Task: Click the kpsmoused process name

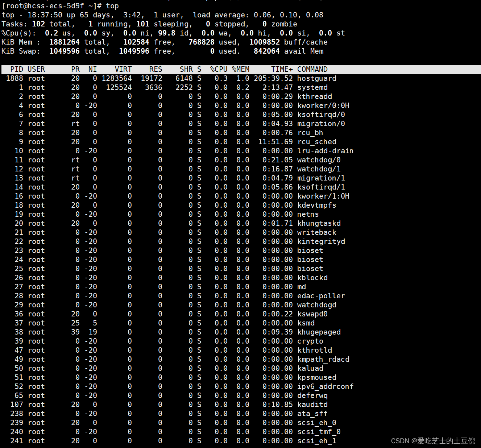Action: click(317, 377)
